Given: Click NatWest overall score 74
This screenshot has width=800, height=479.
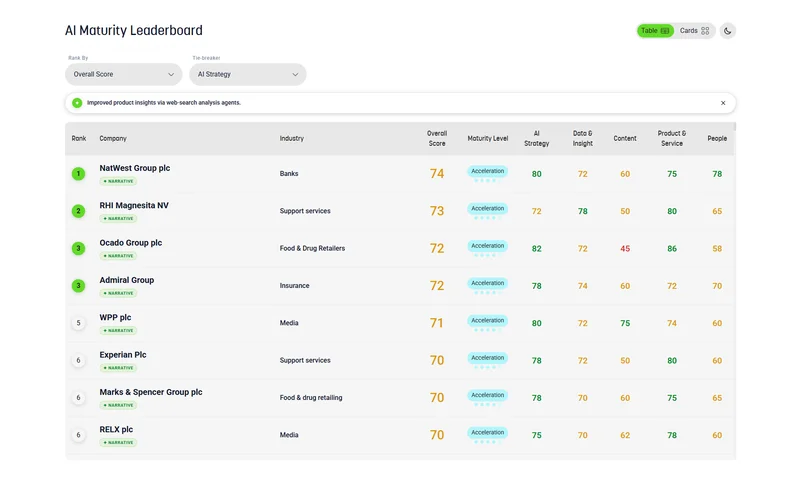Looking at the screenshot, I should click(x=437, y=174).
